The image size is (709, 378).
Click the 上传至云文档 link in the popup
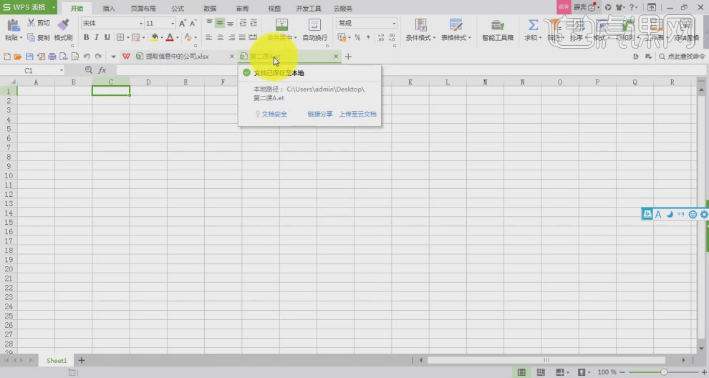click(x=358, y=114)
